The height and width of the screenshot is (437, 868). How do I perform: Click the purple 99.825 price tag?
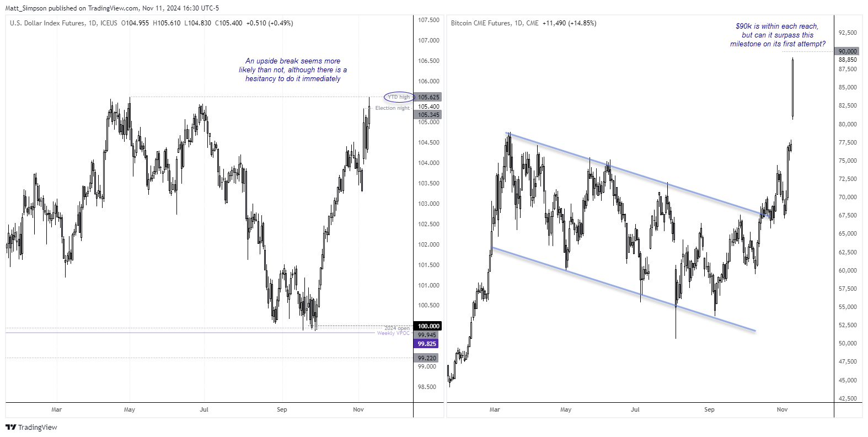point(427,344)
